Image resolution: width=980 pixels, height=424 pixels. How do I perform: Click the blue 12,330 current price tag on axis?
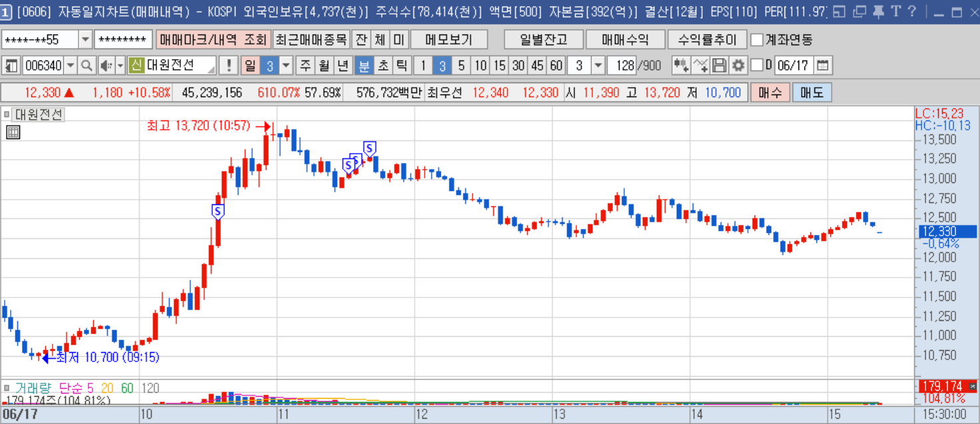click(947, 232)
